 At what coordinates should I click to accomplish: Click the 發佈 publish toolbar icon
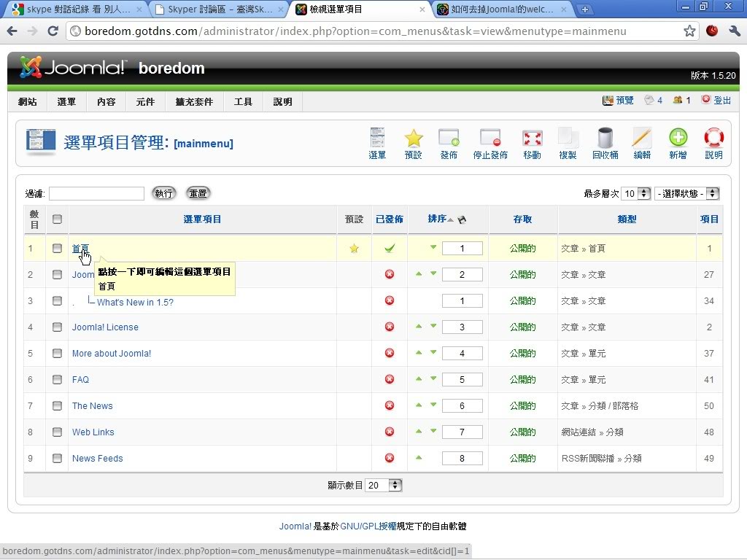[x=449, y=144]
